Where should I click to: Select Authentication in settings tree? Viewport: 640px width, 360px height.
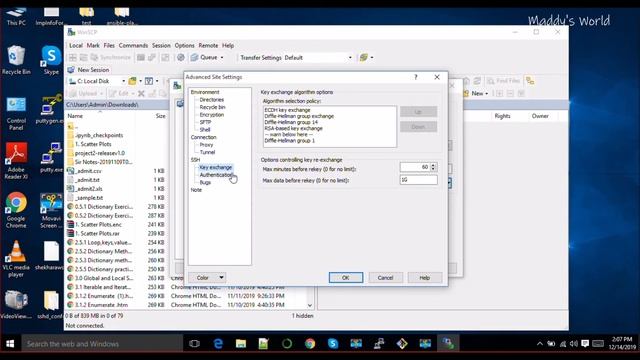[x=216, y=175]
